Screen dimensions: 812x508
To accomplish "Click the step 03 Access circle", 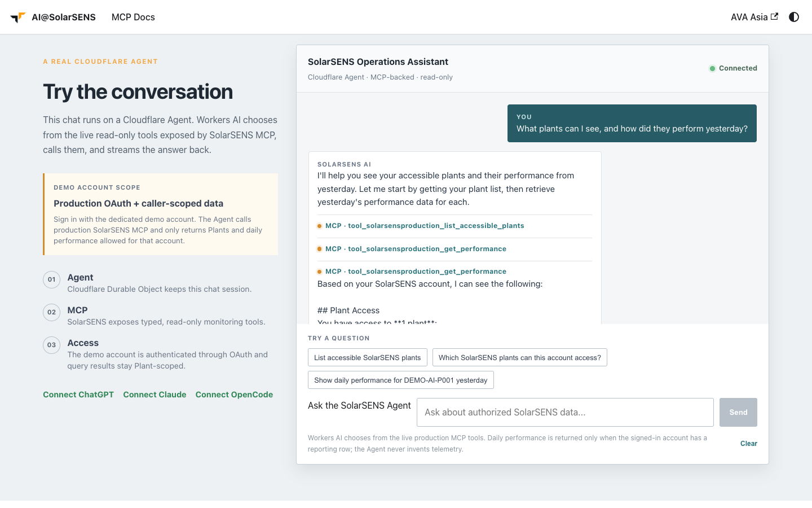I will coord(52,345).
